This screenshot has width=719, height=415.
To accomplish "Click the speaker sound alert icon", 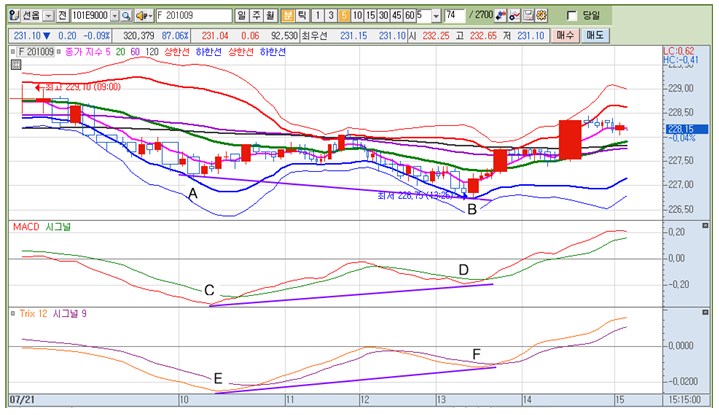I will 141,16.
